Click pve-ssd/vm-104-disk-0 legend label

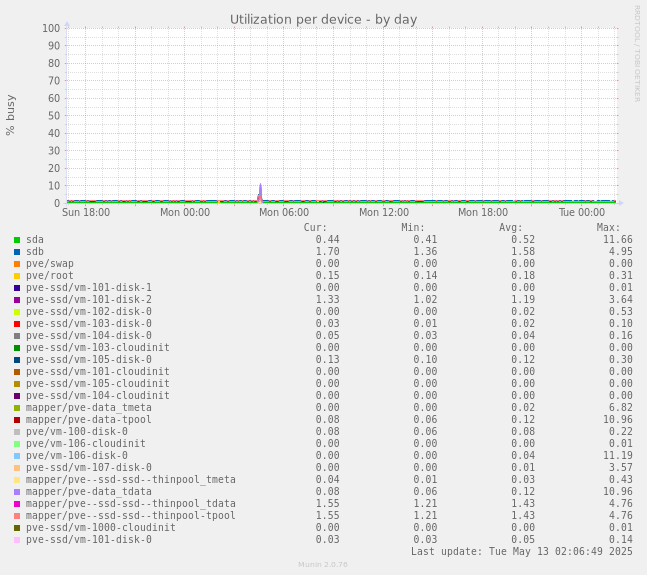(x=89, y=335)
